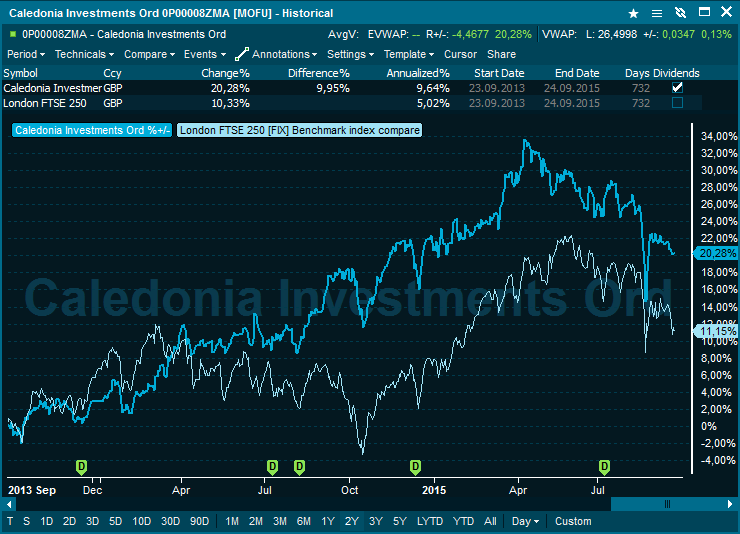Select the 6M period button
This screenshot has width=740, height=534.
(x=303, y=521)
